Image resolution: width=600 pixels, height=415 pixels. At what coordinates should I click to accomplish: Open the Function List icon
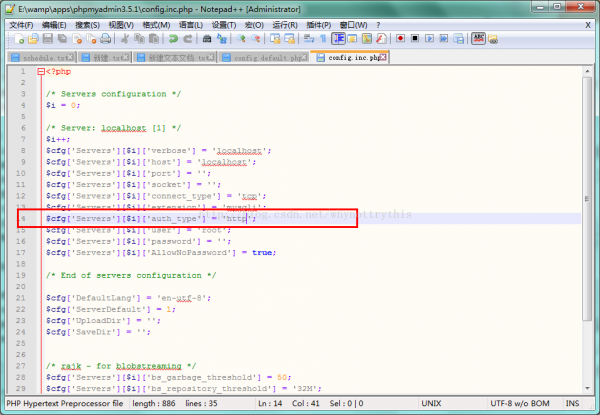pyautogui.click(x=381, y=39)
